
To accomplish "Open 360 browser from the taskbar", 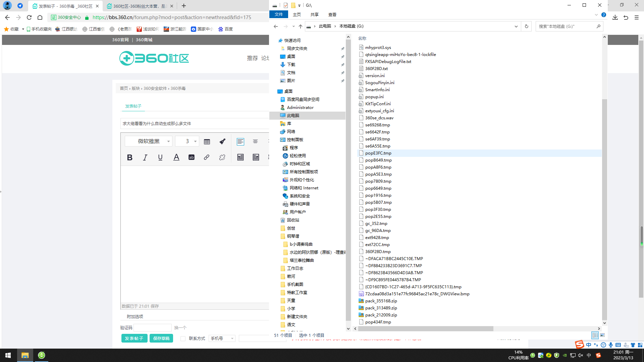I will click(x=42, y=355).
